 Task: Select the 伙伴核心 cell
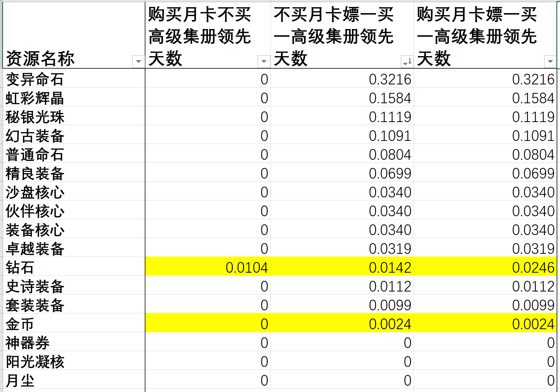coord(74,210)
